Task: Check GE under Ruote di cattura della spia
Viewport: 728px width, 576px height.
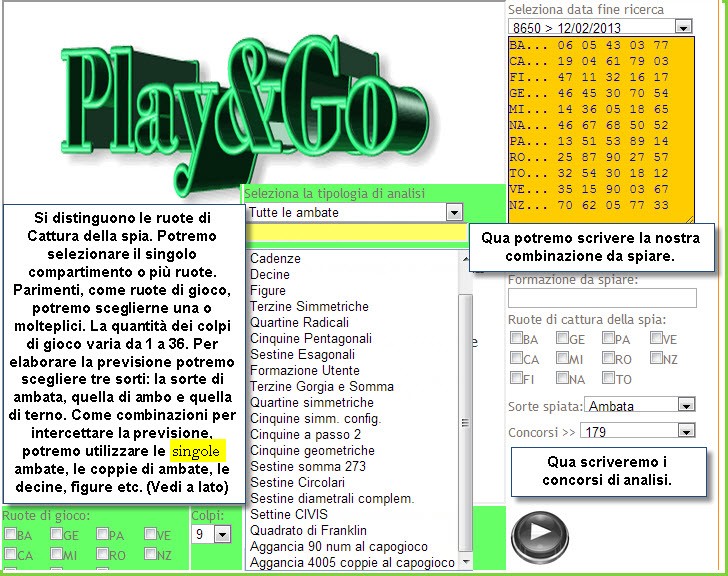Action: [562, 337]
